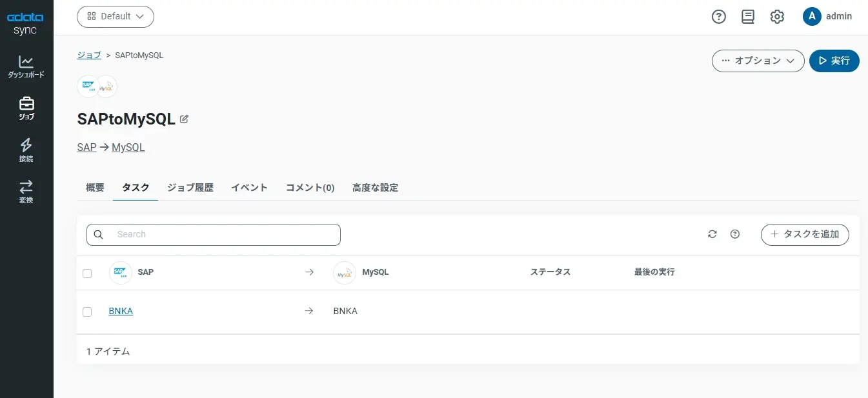Switch to the ジョブ履歴 tab
The width and height of the screenshot is (868, 398).
[190, 188]
